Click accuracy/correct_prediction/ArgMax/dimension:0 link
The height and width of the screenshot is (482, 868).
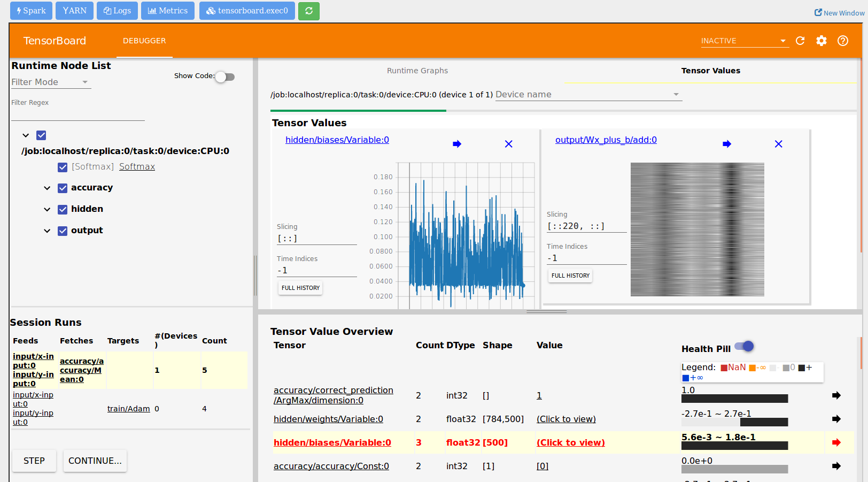pyautogui.click(x=334, y=395)
